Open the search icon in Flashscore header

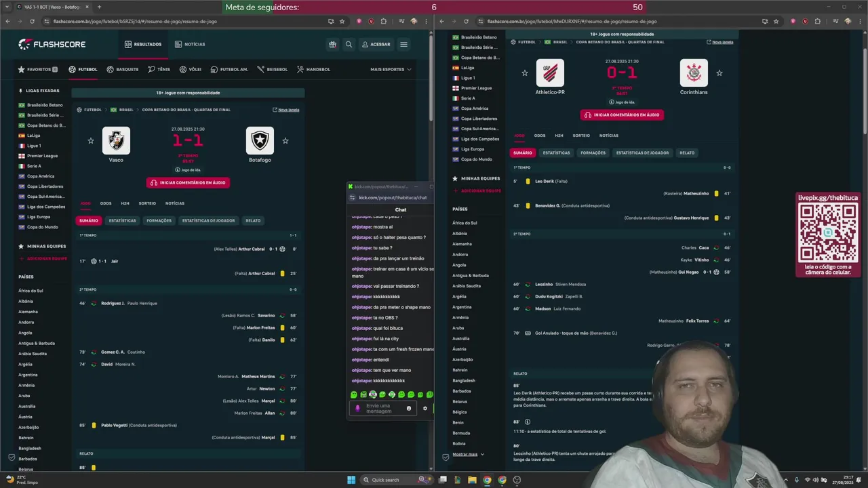349,45
